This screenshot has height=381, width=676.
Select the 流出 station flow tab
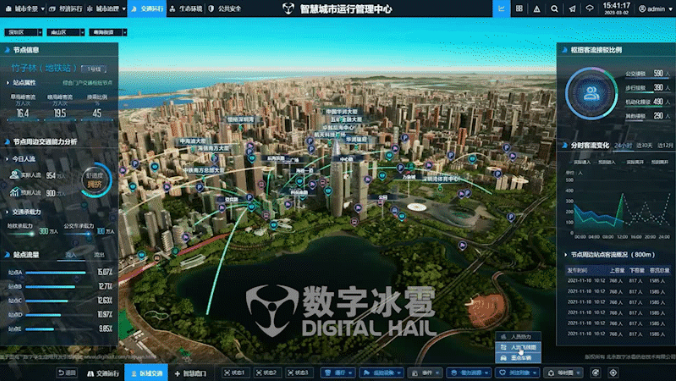(x=99, y=255)
